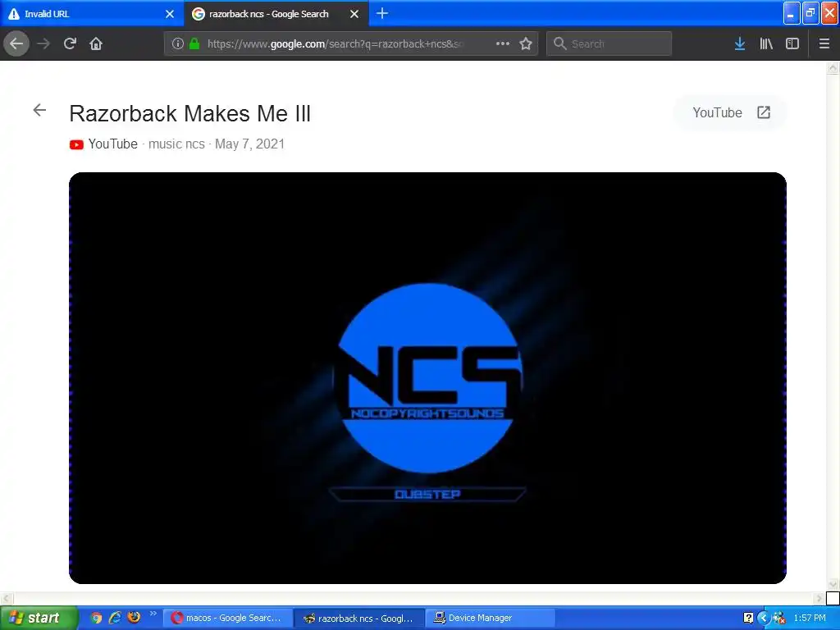The height and width of the screenshot is (630, 840).
Task: Click the tray network error icon
Action: pos(779,618)
